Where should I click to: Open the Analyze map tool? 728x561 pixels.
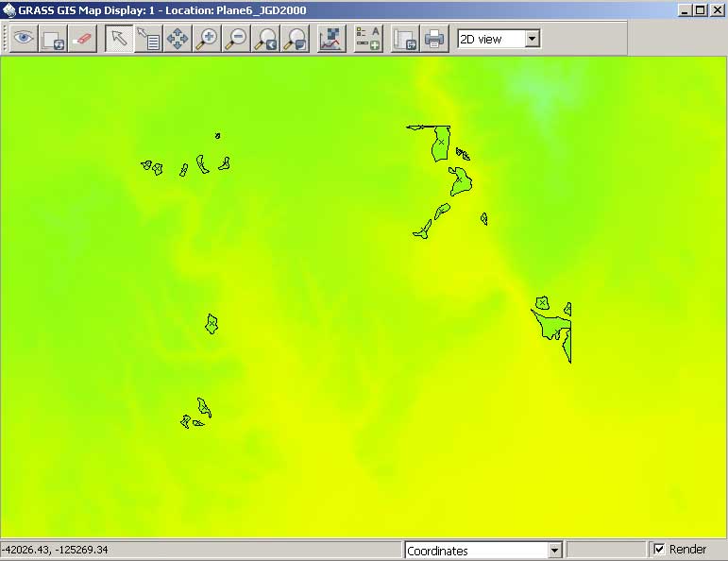point(331,39)
